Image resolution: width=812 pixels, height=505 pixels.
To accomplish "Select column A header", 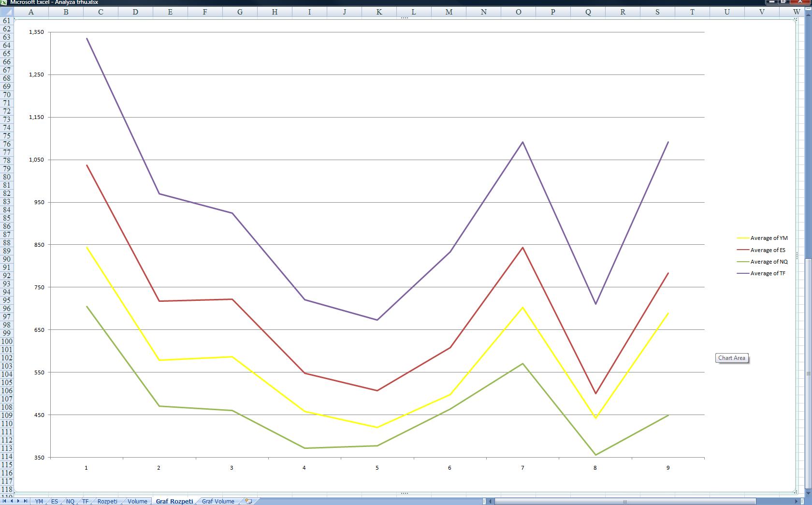I will (31, 12).
